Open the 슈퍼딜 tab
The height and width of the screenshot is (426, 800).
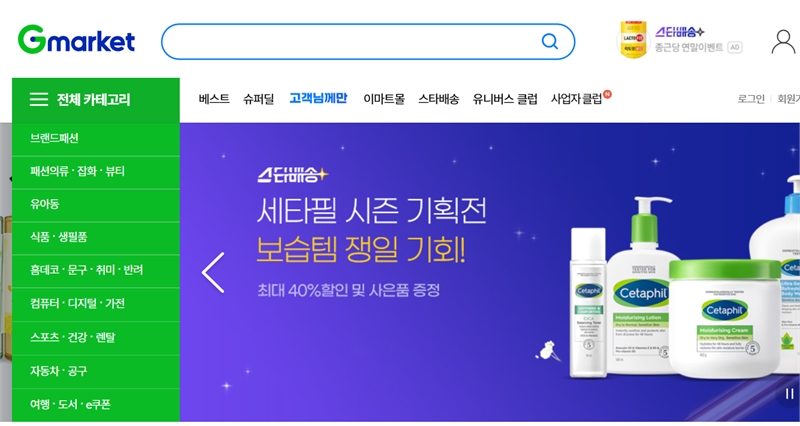(x=259, y=99)
